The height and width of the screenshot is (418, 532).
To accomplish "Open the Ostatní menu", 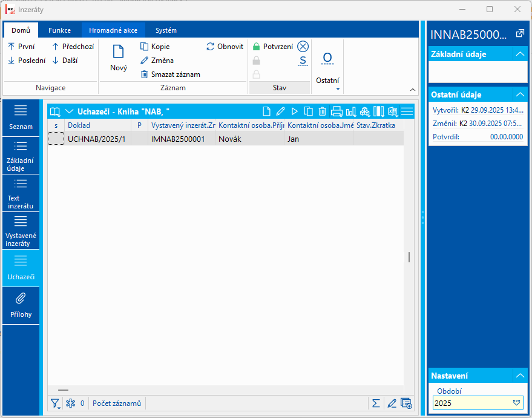I will [327, 71].
